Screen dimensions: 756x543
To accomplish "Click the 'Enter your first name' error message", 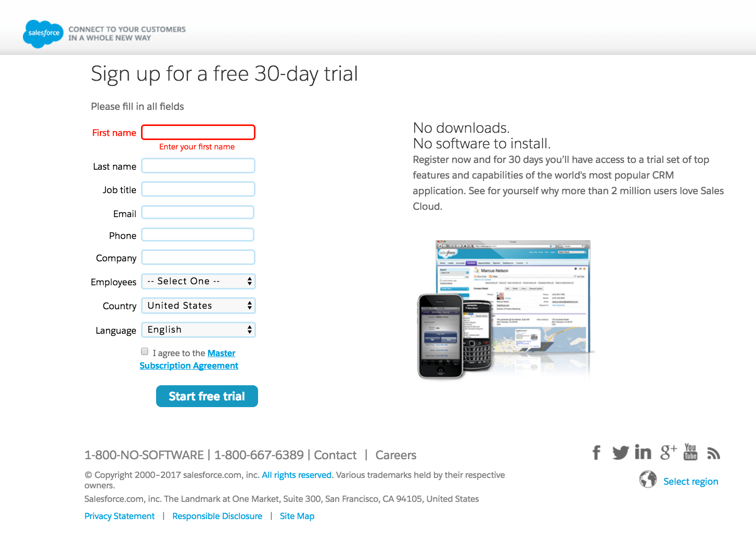I will coord(197,147).
